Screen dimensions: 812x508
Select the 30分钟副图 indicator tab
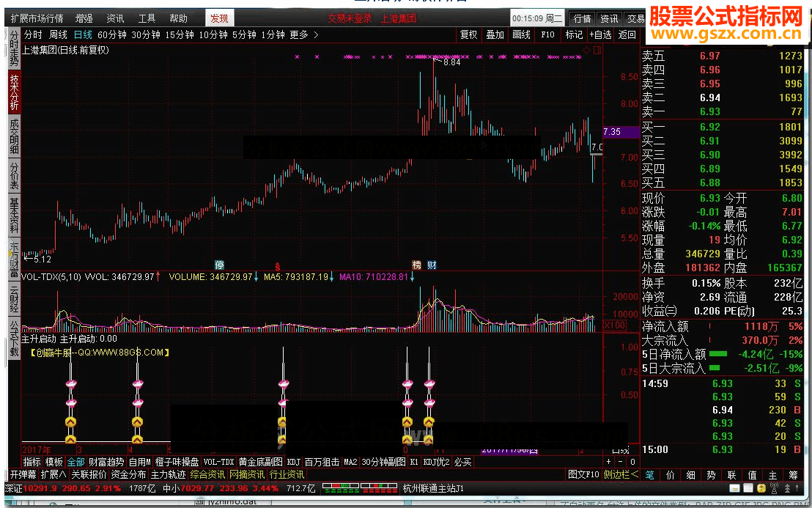tap(383, 462)
